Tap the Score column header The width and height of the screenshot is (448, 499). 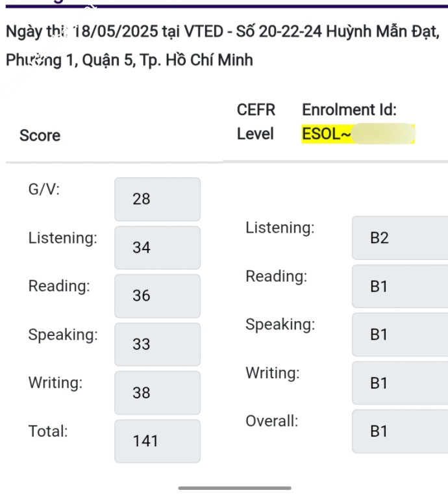tap(40, 136)
